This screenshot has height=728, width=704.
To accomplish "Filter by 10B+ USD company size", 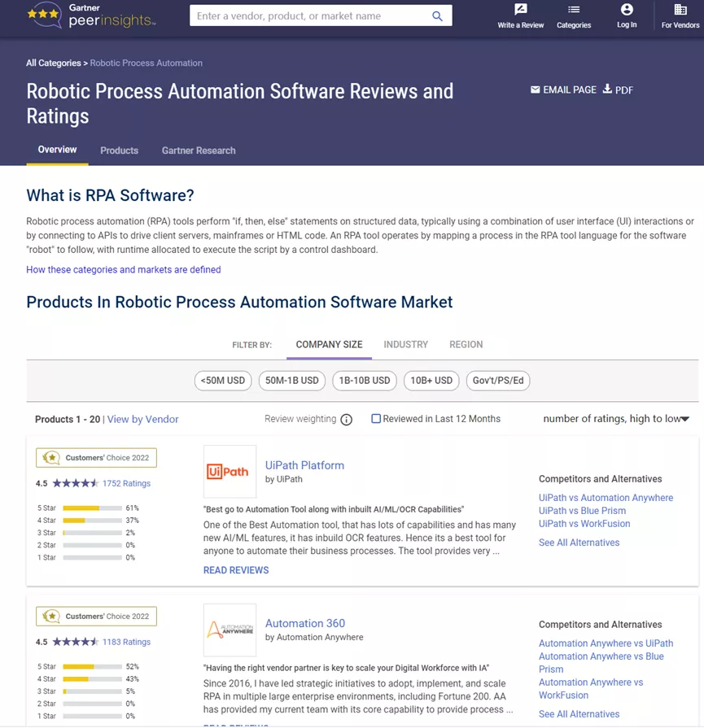I will click(x=431, y=381).
